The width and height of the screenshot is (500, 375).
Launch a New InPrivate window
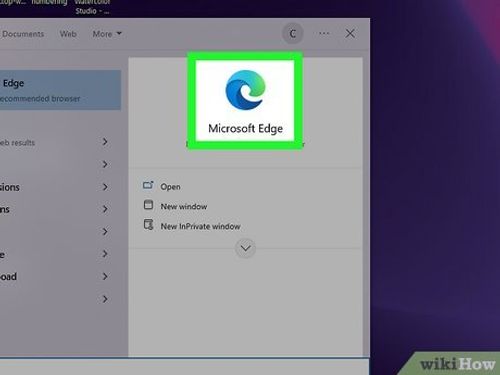point(200,226)
